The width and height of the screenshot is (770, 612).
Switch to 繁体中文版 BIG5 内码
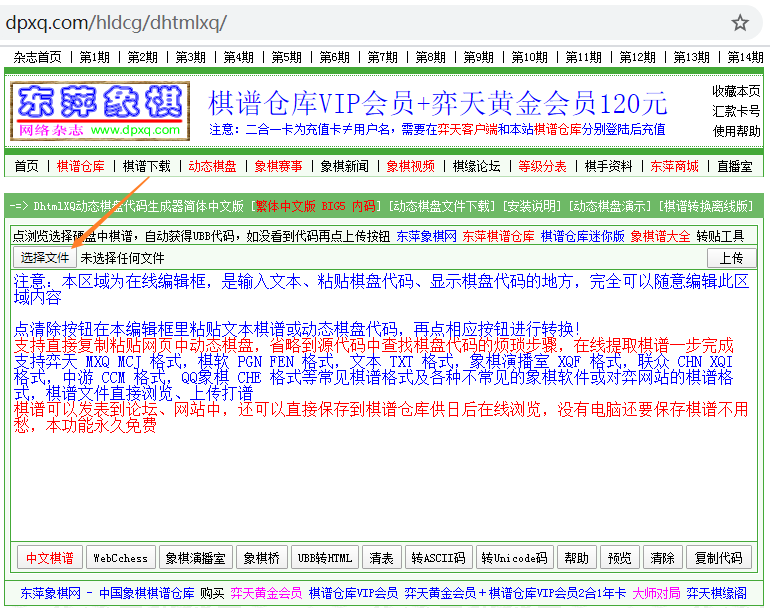click(x=315, y=206)
